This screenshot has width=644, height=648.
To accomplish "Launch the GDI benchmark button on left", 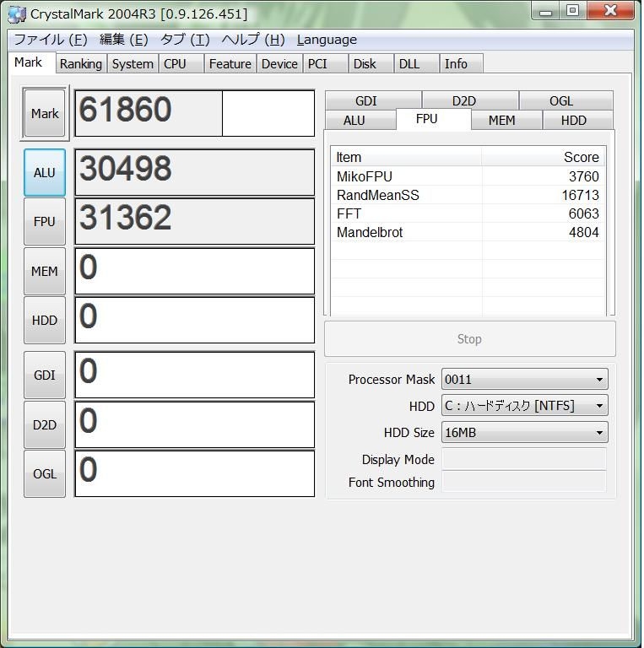I will pos(45,375).
